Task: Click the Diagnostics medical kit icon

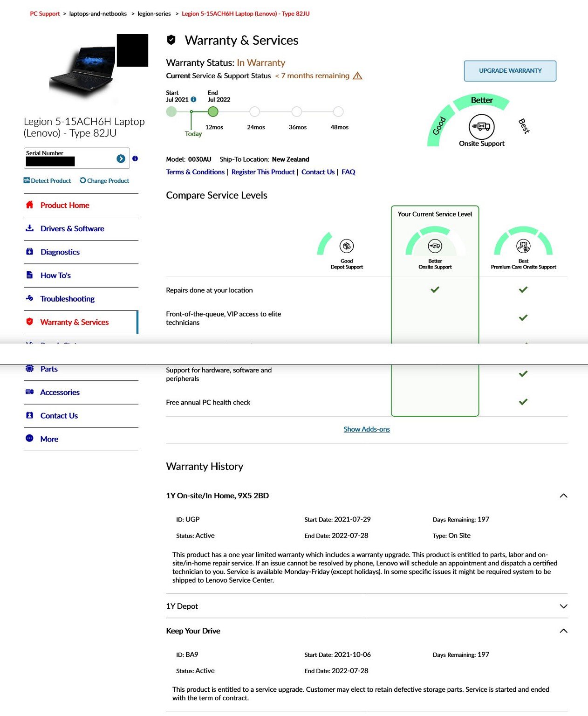Action: point(29,251)
